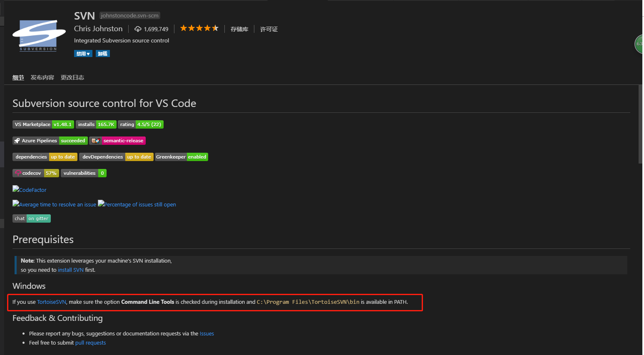The image size is (644, 355).
Task: Open Average time to resolve an issue link
Action: [55, 204]
